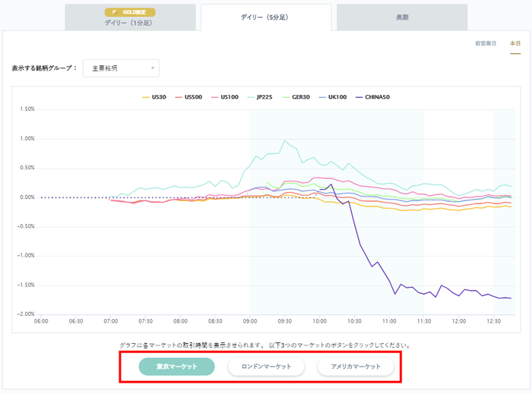Hide JP225 line via legend
The image size is (532, 394).
tap(261, 97)
